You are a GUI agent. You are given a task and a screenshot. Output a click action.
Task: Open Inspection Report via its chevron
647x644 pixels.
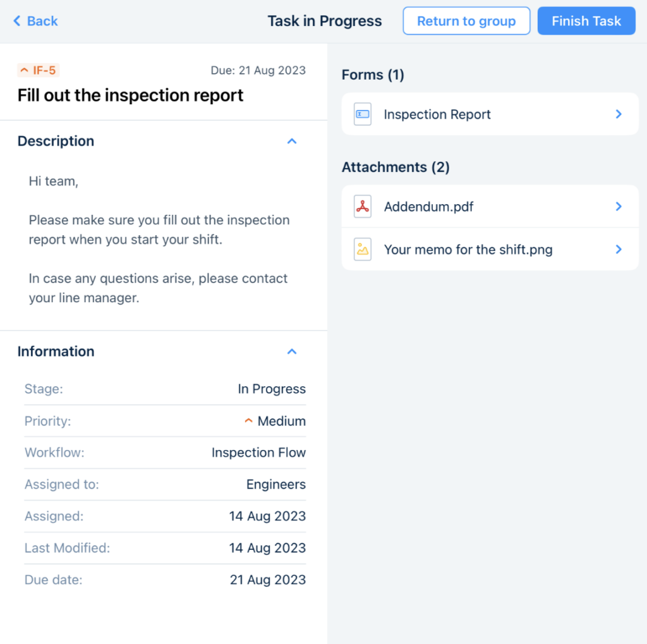point(619,114)
